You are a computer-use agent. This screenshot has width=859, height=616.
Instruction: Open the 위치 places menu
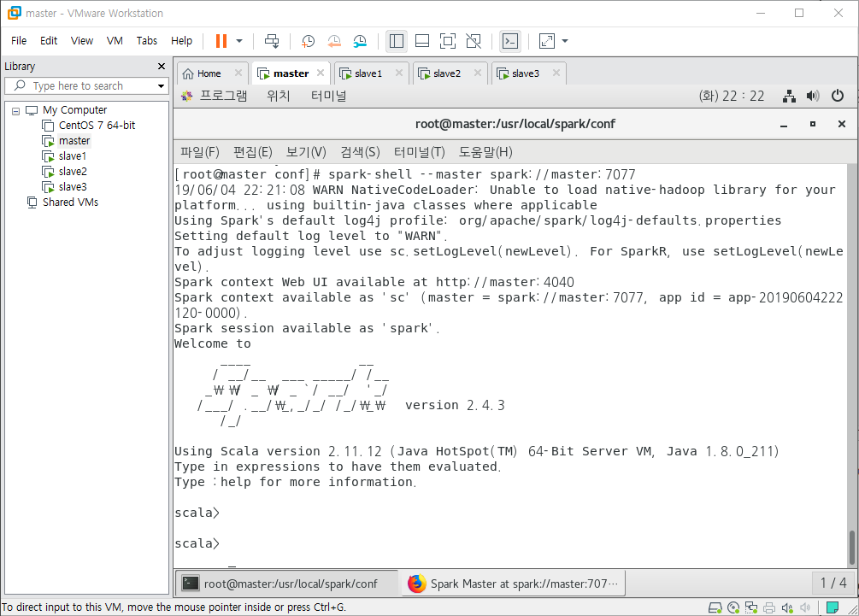pyautogui.click(x=279, y=96)
